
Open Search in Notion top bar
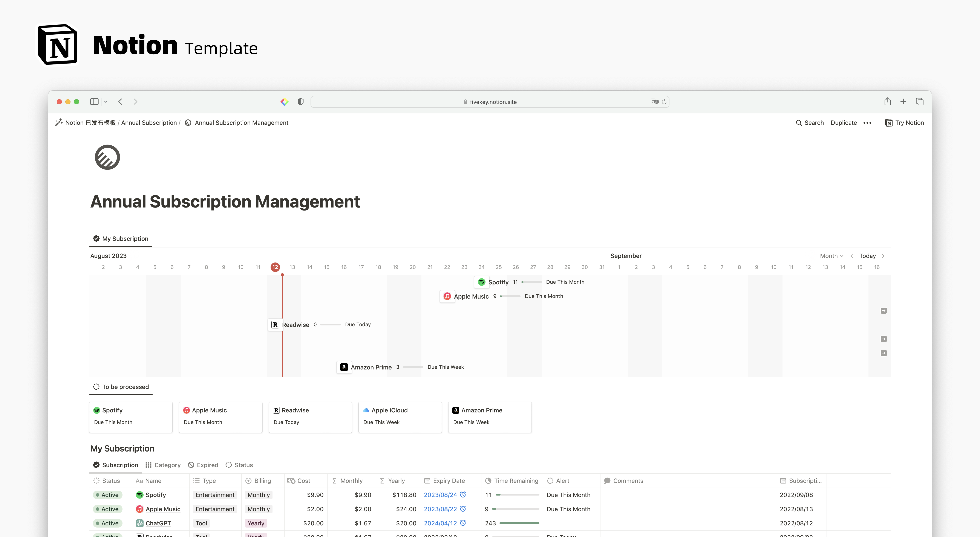(810, 122)
